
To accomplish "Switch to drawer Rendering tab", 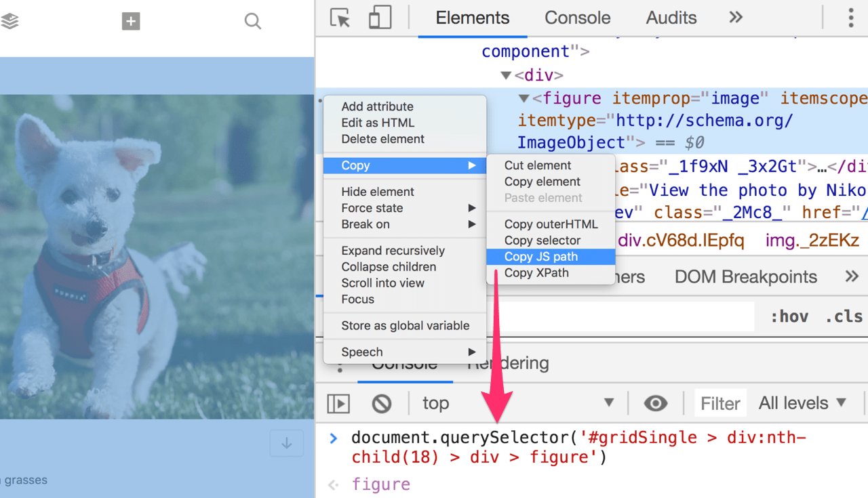I will 508,363.
